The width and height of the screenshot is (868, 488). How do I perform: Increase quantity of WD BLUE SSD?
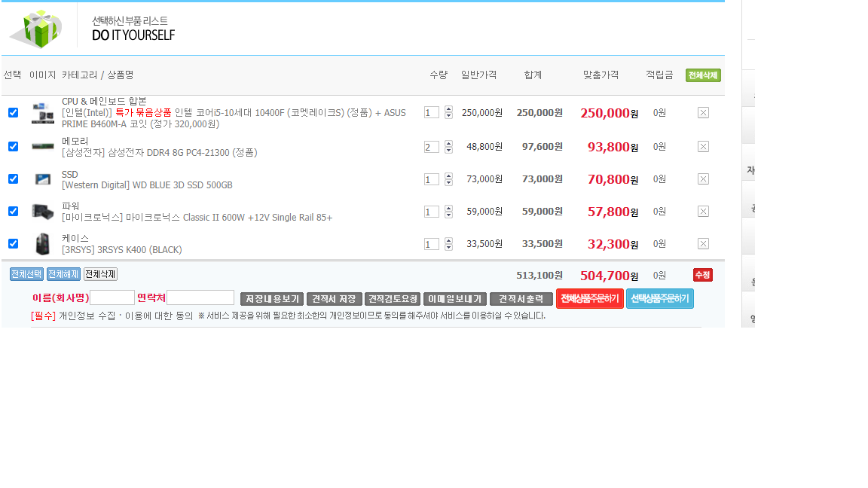point(448,176)
